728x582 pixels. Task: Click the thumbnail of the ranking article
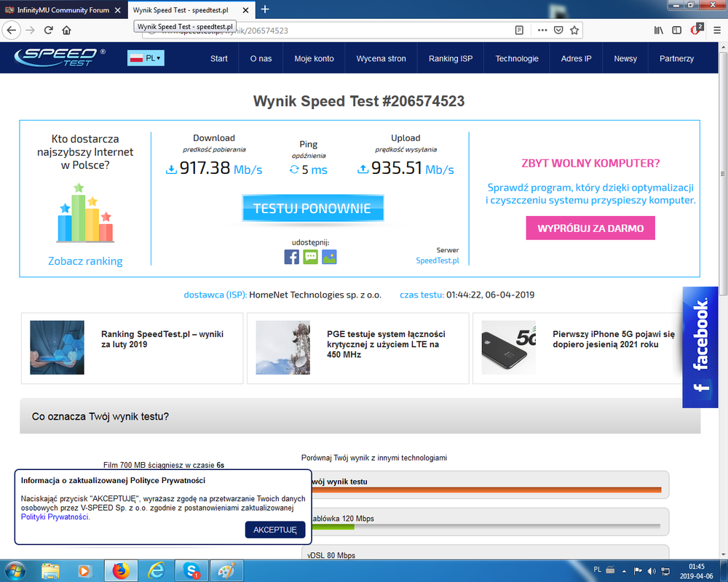coord(57,348)
